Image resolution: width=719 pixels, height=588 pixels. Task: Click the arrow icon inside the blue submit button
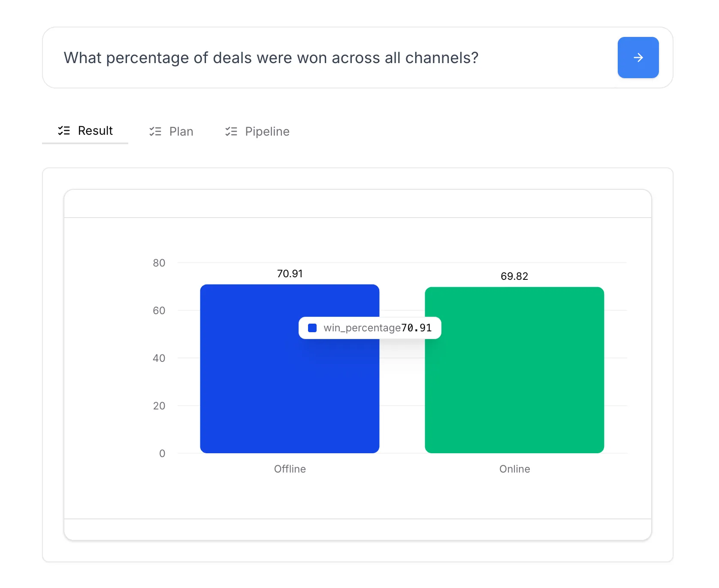638,58
